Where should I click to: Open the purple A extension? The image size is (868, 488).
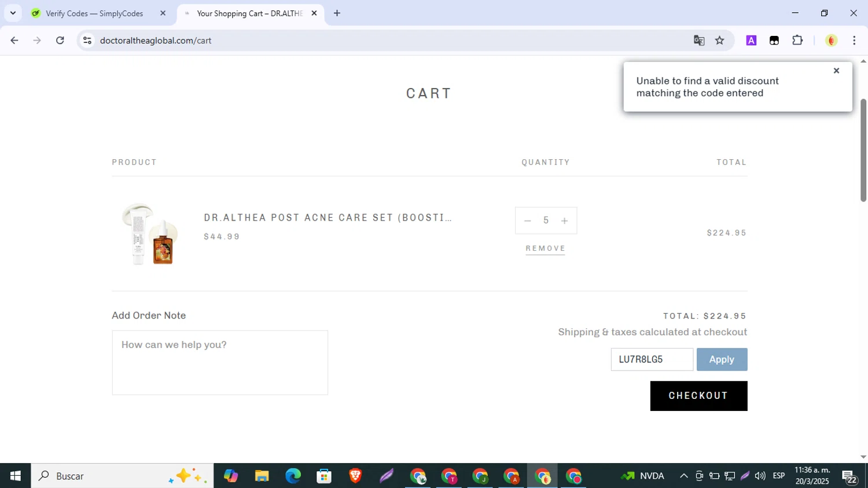point(751,41)
